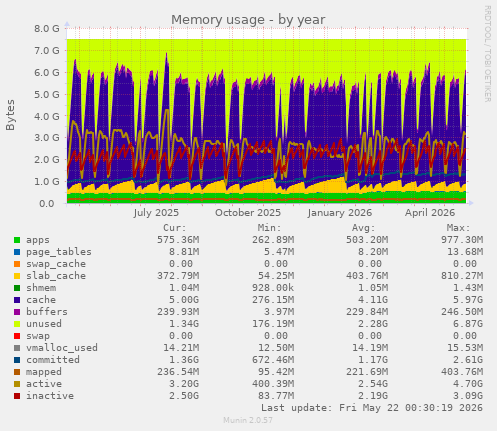Click the vmalloc_used legend label
Screen dimensions: 497x431
point(62,348)
